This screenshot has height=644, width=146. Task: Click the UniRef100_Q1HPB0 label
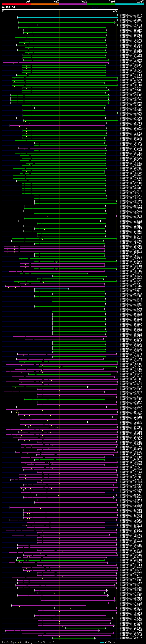tap(131, 628)
